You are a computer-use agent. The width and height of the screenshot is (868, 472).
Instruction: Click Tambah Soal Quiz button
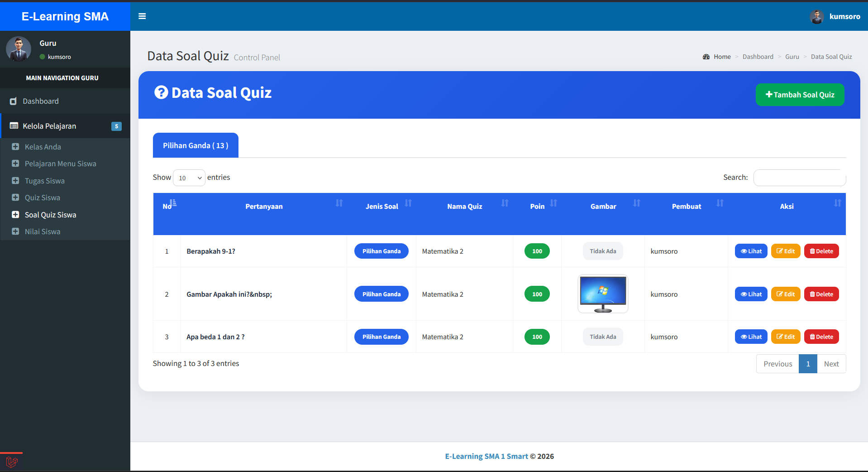click(800, 95)
